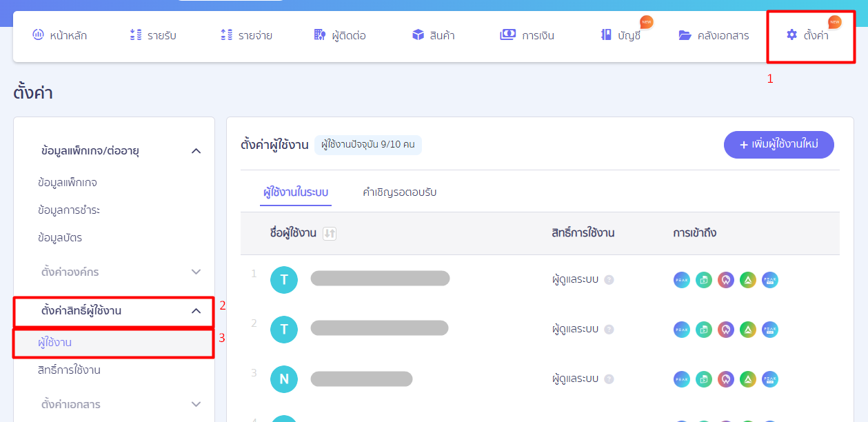The height and width of the screenshot is (422, 868).
Task: Expand the ตั้งค่าเอกสาร section
Action: [196, 404]
